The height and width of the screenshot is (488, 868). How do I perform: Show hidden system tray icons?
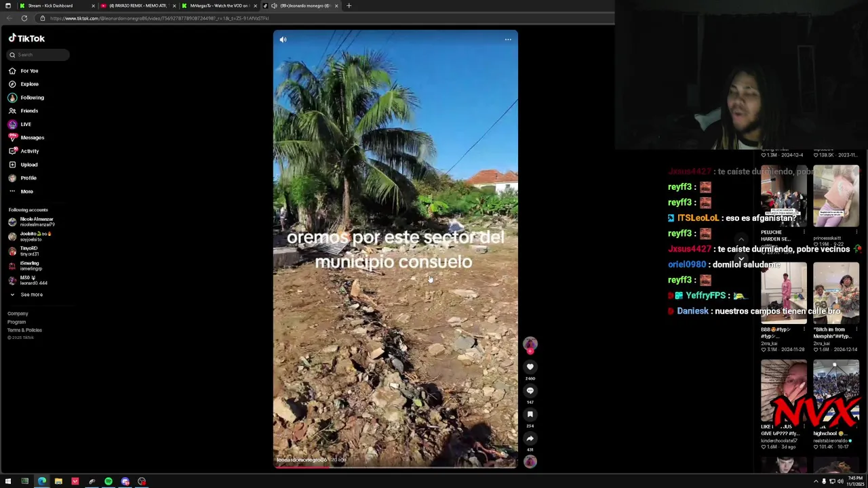816,482
